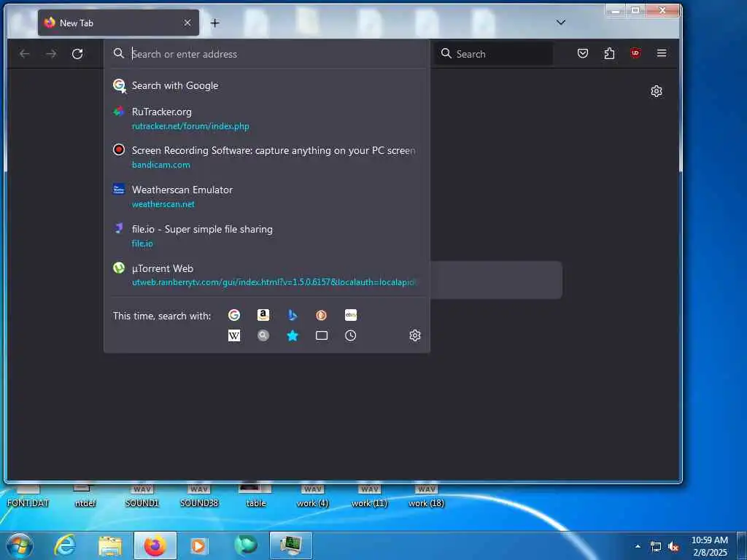Select the ntdef desktop file
Viewport: 747px width, 560px height.
click(x=85, y=496)
